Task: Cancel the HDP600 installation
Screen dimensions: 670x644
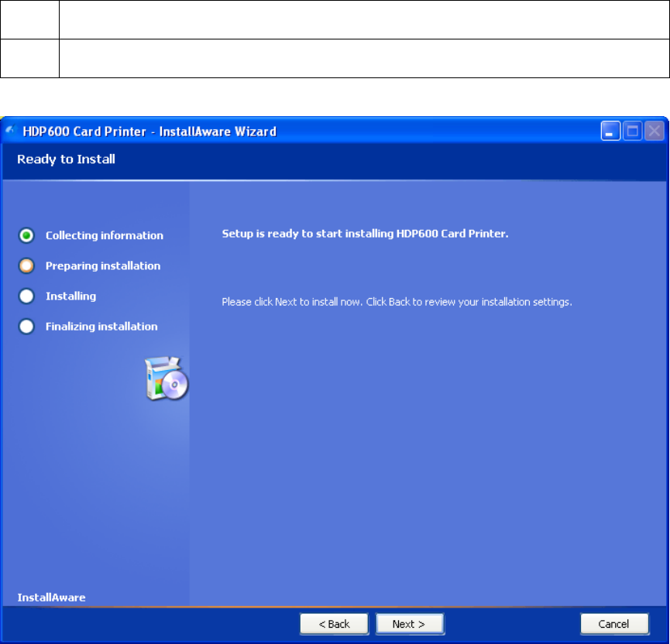Action: click(x=614, y=624)
